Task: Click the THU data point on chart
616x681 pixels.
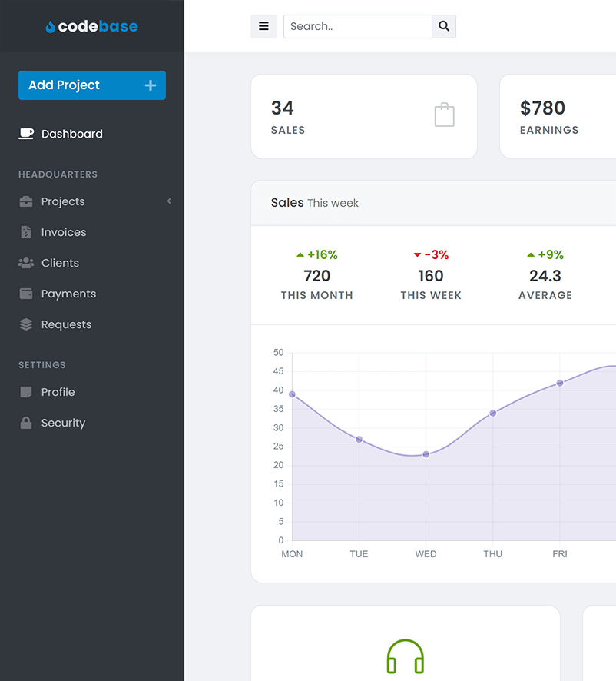Action: click(493, 413)
